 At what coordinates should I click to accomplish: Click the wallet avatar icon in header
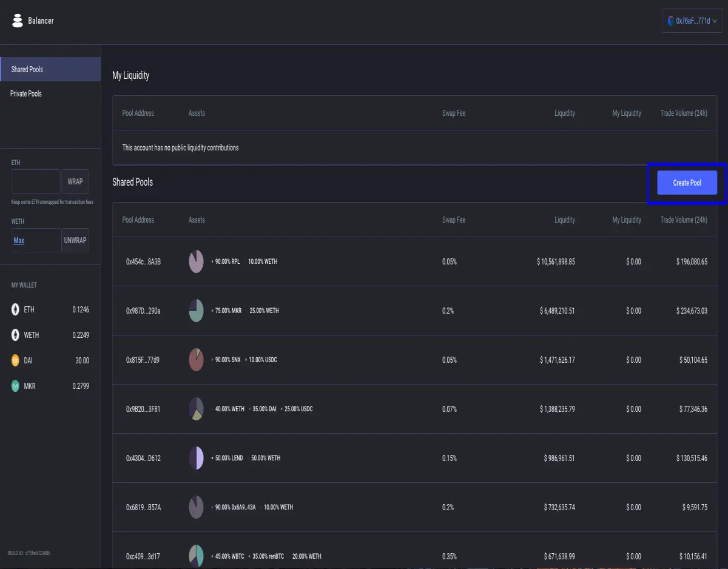coord(670,21)
